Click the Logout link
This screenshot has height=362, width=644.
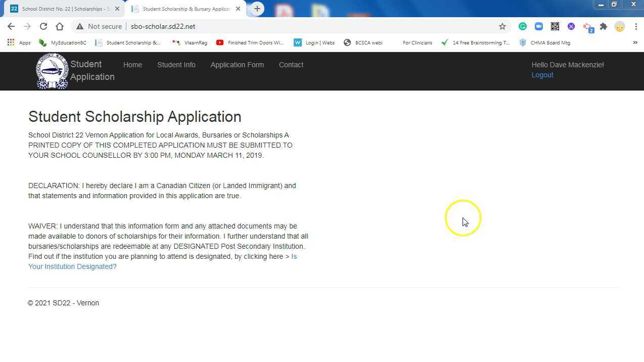click(x=542, y=75)
